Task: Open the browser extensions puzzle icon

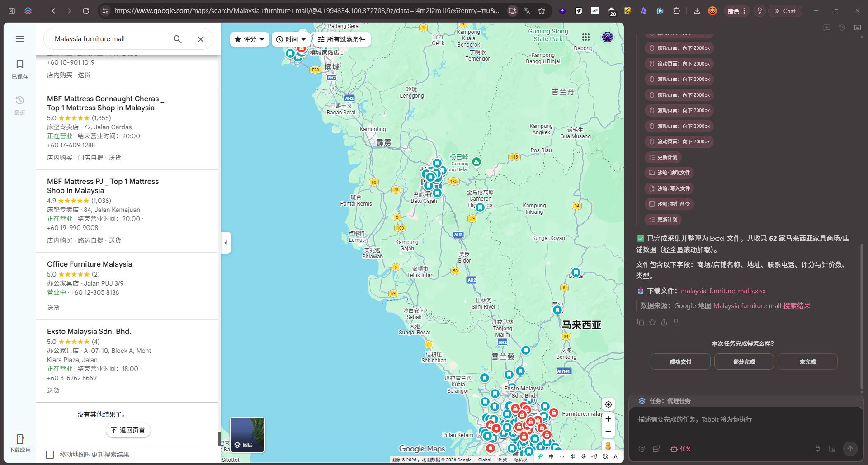Action: point(676,11)
